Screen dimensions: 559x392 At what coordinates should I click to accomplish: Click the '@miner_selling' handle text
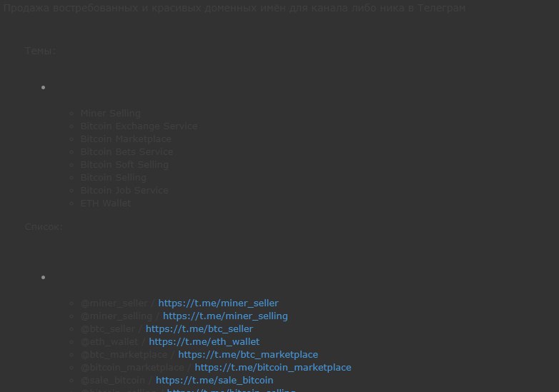117,316
